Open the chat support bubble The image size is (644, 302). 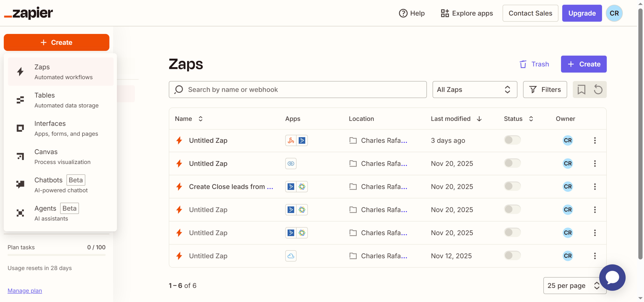click(x=612, y=277)
